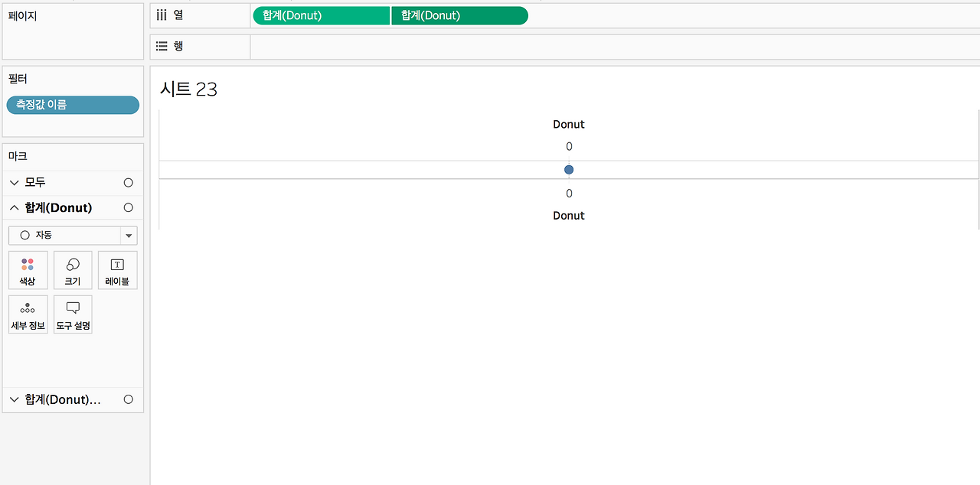
Task: Click the rows shelf icon next to 행
Action: [162, 46]
